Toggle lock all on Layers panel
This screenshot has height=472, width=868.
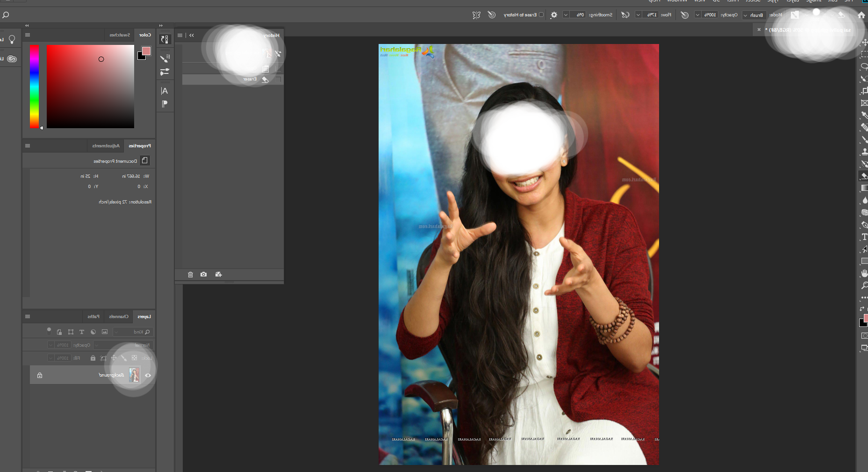click(93, 358)
